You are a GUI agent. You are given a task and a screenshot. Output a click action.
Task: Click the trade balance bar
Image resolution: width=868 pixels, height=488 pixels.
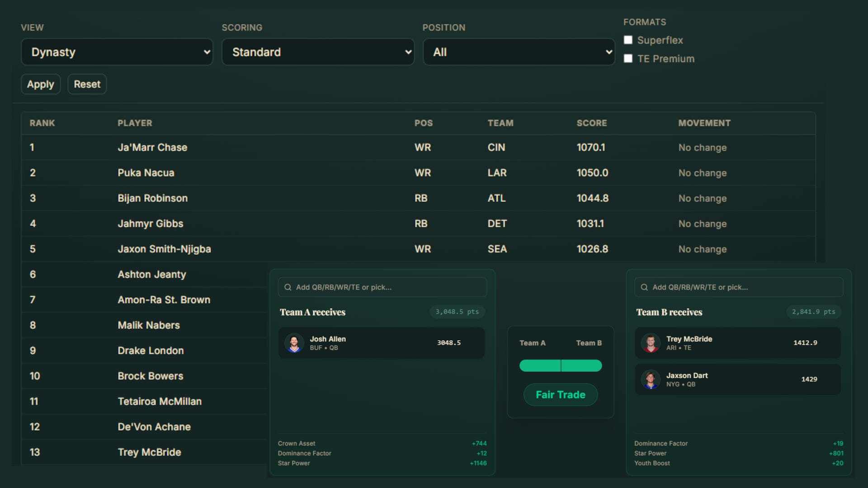click(x=561, y=366)
